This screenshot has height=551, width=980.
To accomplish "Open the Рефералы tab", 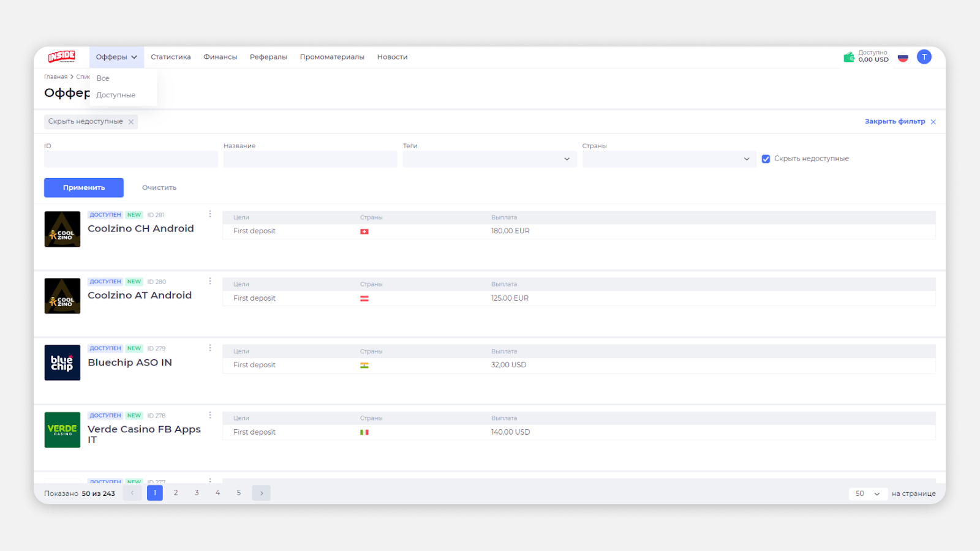I will [x=268, y=57].
